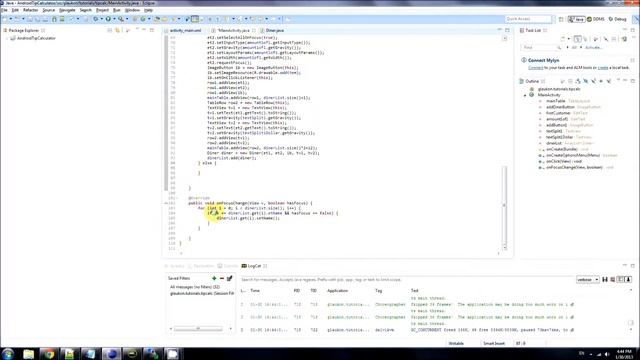Toggle the LogCat scroll lock icon
640x360 pixels.
(628, 280)
